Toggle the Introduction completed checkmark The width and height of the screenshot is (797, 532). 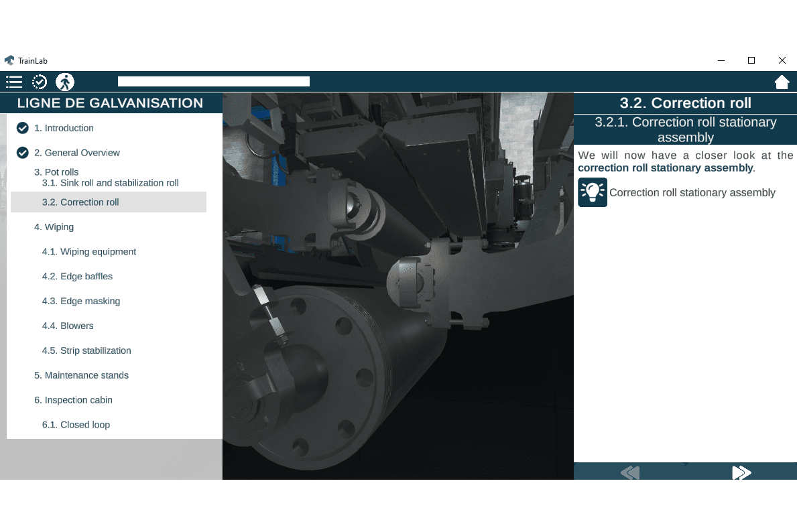(23, 128)
